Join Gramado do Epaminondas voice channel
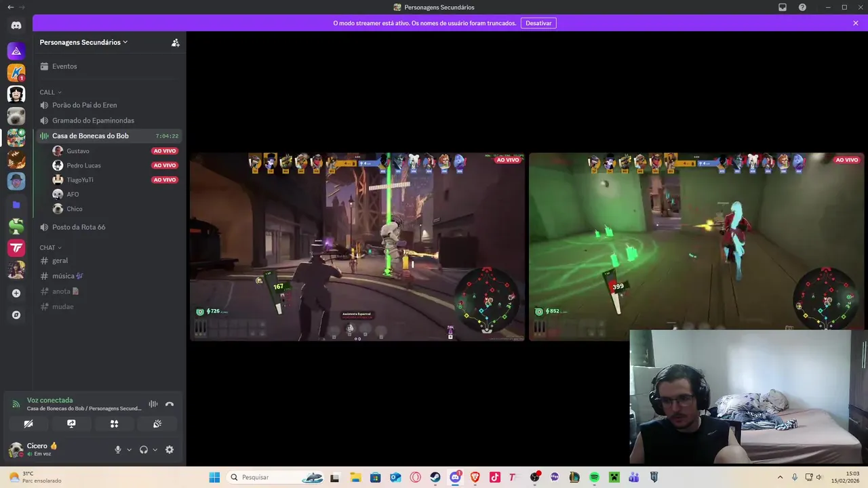This screenshot has height=488, width=868. click(109, 121)
